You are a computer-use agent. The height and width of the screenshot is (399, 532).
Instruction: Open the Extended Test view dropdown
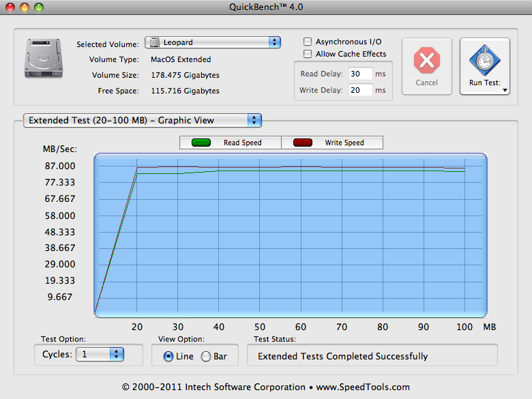[x=142, y=121]
